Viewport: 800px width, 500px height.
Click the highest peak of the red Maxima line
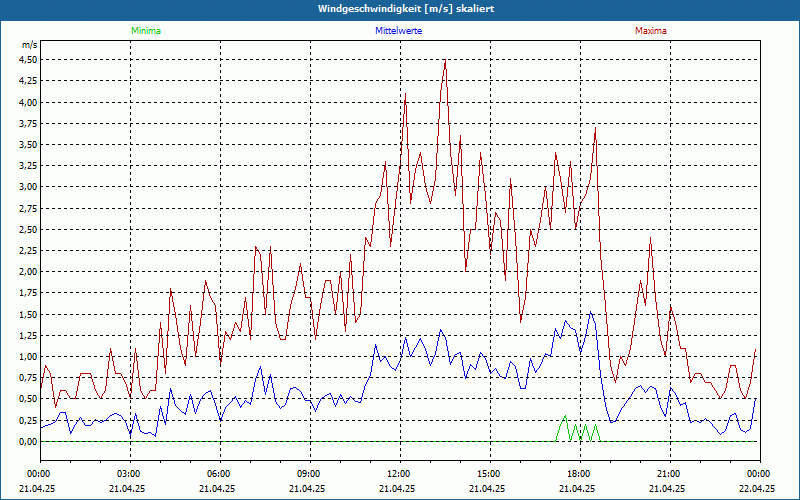(x=444, y=61)
